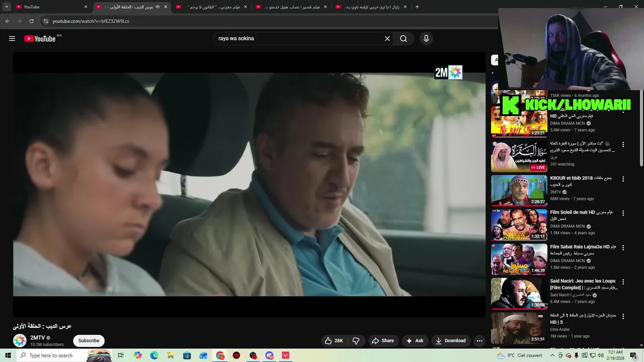The height and width of the screenshot is (362, 644).
Task: Run the search with the magnifier button
Action: (x=404, y=39)
